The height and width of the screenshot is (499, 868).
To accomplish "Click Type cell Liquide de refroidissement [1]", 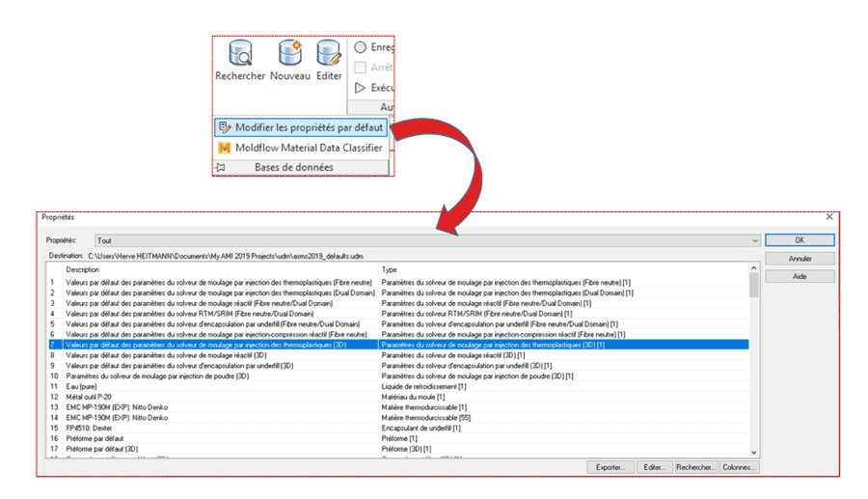I will 423,387.
